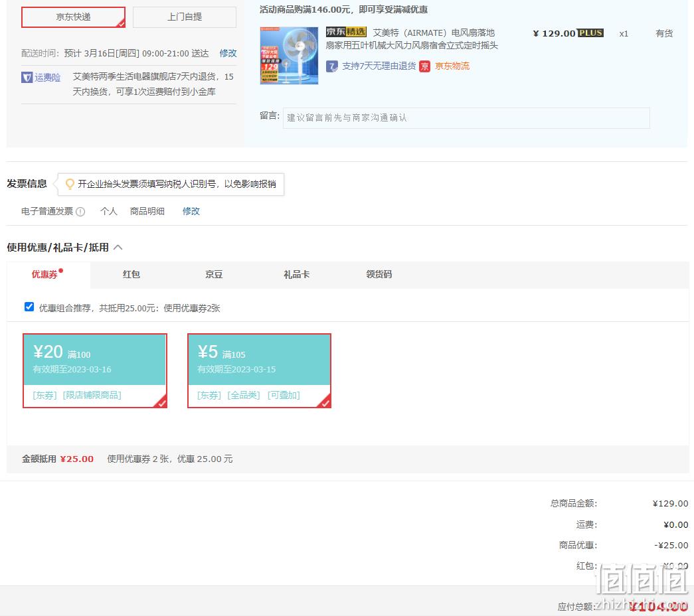
Task: Open the 运费险 link
Action: tap(47, 78)
